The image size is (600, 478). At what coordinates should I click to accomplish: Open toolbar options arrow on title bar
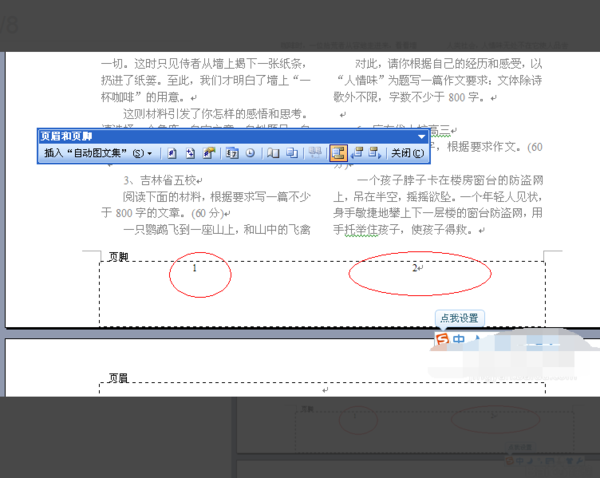[x=421, y=137]
